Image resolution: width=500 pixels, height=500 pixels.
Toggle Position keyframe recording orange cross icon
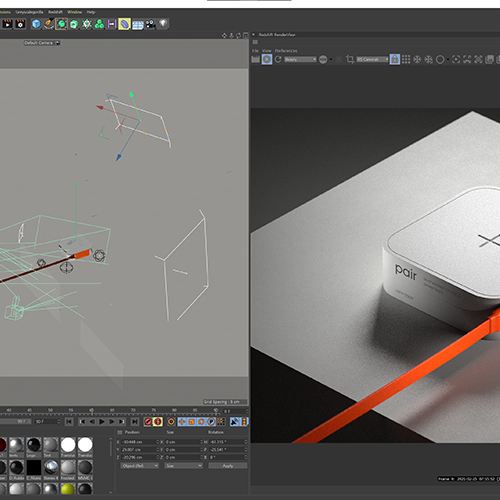coord(182,422)
